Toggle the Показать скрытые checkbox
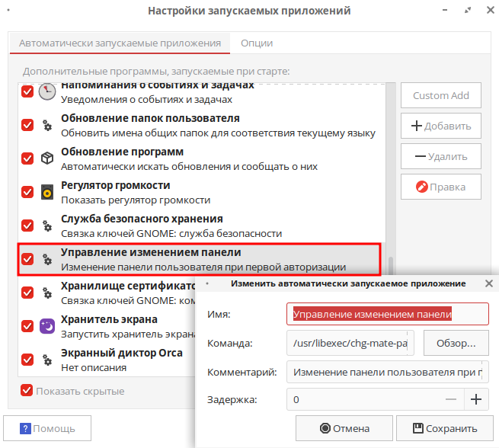The image size is (499, 448). 27,391
